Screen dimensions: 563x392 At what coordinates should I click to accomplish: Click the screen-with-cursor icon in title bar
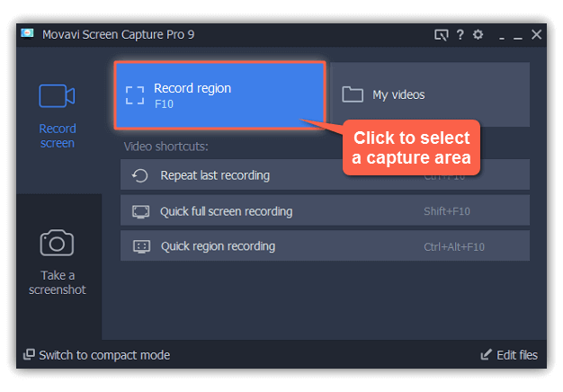tap(441, 35)
